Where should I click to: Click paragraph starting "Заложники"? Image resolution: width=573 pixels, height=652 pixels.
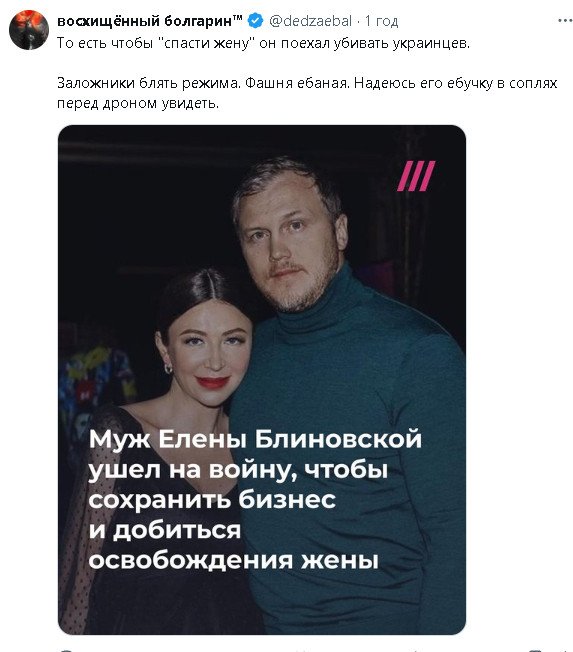tap(307, 93)
